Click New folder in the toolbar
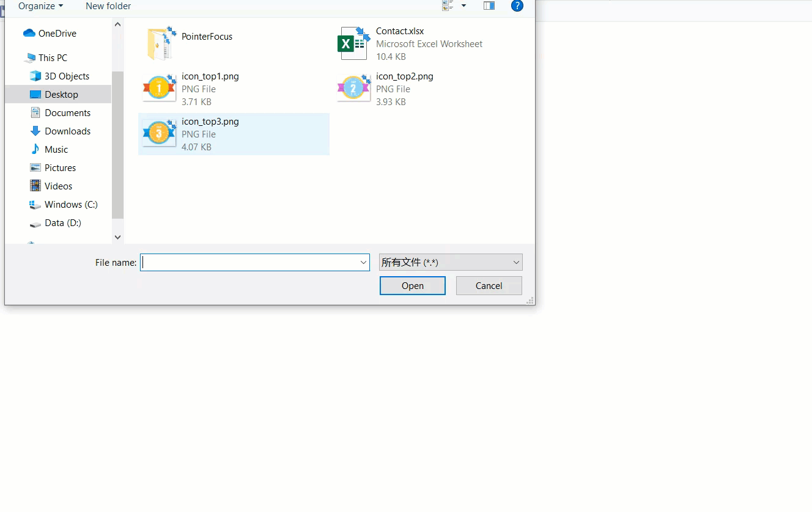The image size is (812, 512). [108, 6]
